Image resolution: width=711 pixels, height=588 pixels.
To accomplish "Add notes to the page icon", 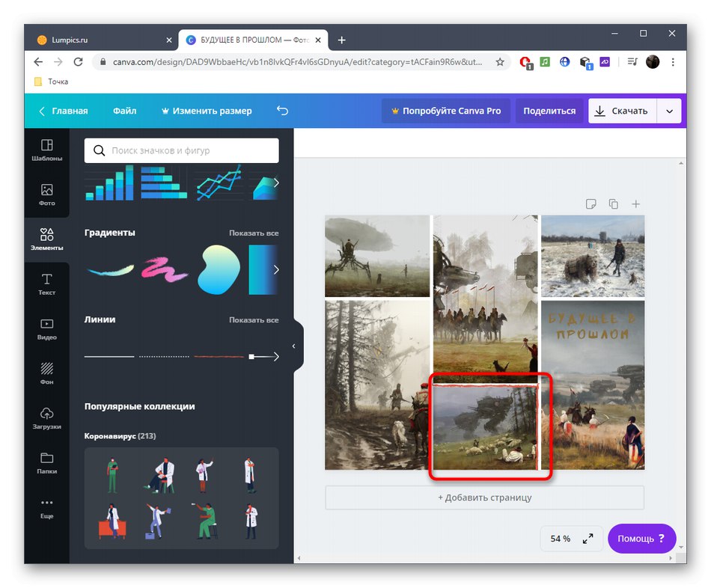I will 591,204.
